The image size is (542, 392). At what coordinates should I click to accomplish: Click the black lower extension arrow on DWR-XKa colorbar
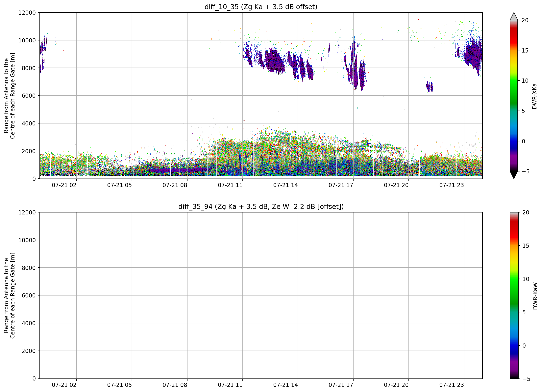point(514,175)
